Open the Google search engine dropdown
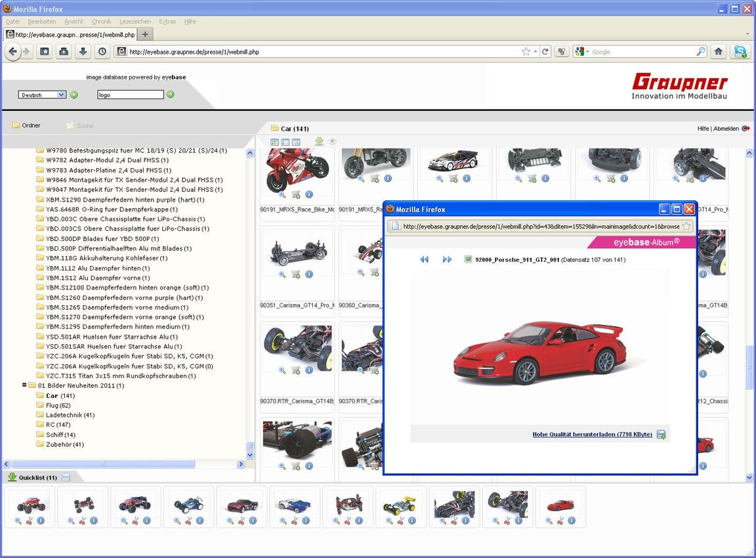The height and width of the screenshot is (558, 756). [x=583, y=52]
